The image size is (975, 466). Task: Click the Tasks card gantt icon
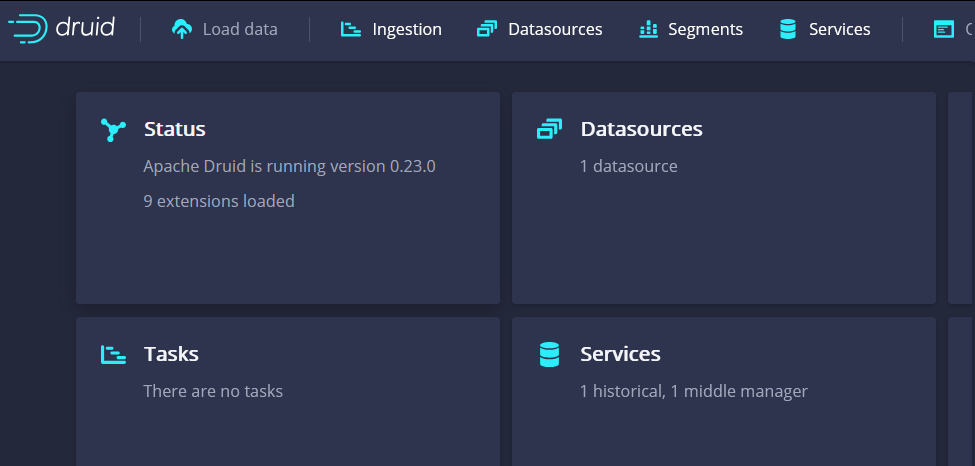pyautogui.click(x=113, y=354)
